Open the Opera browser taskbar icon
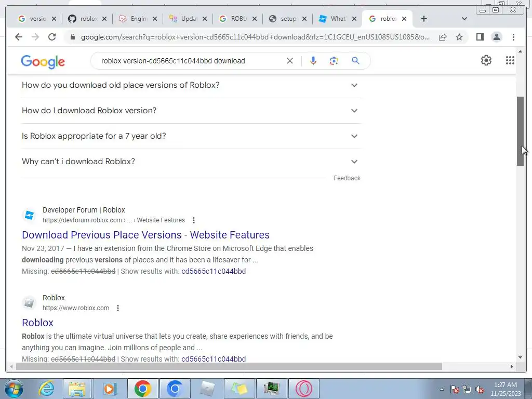532x399 pixels. coord(303,389)
